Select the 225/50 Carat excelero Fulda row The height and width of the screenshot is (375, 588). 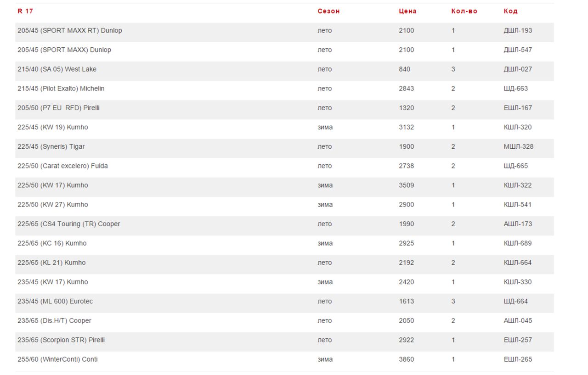click(x=284, y=166)
